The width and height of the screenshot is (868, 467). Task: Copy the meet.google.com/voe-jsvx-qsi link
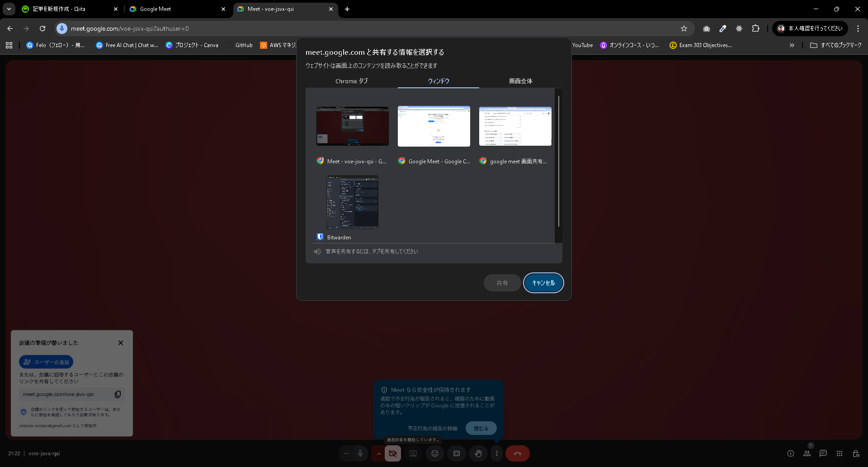(118, 394)
